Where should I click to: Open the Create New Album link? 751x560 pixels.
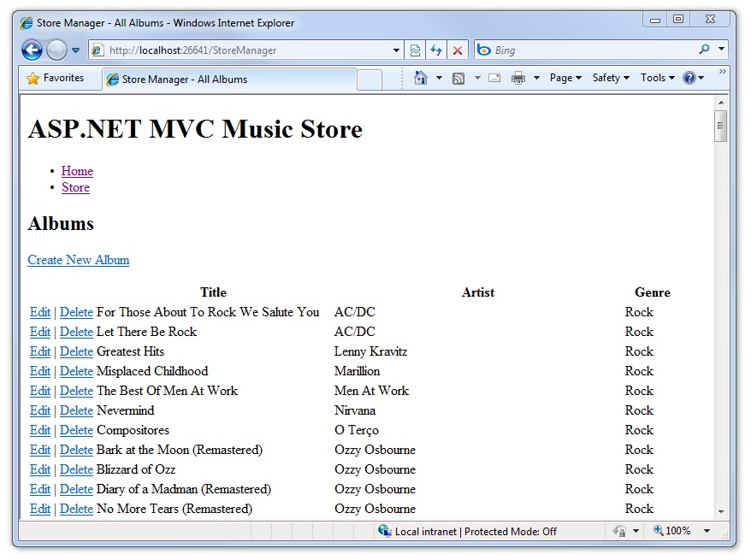pos(78,260)
